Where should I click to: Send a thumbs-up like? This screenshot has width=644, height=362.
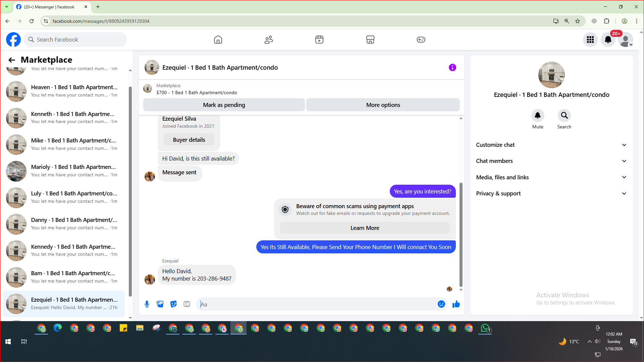[456, 304]
